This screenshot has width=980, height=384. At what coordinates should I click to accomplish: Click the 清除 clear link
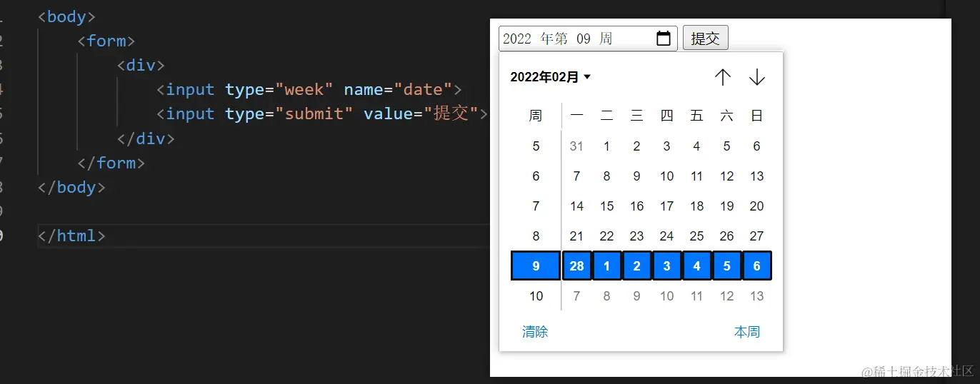(535, 332)
